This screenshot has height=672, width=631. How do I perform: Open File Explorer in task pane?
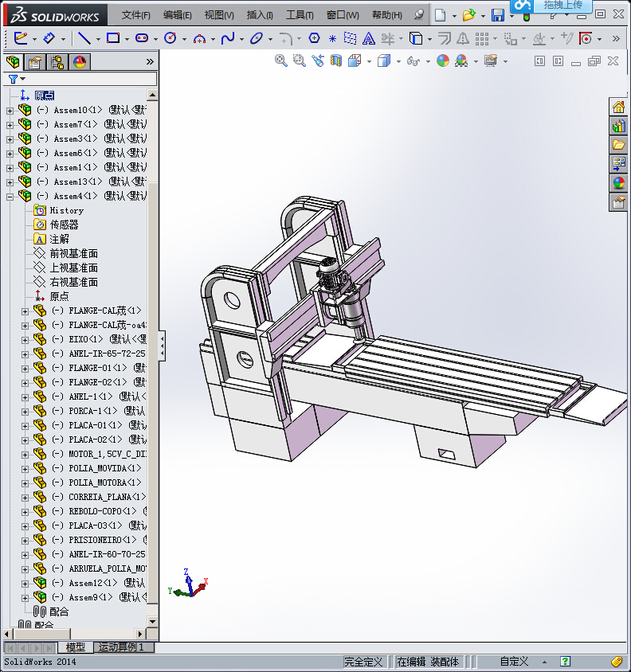coord(618,145)
